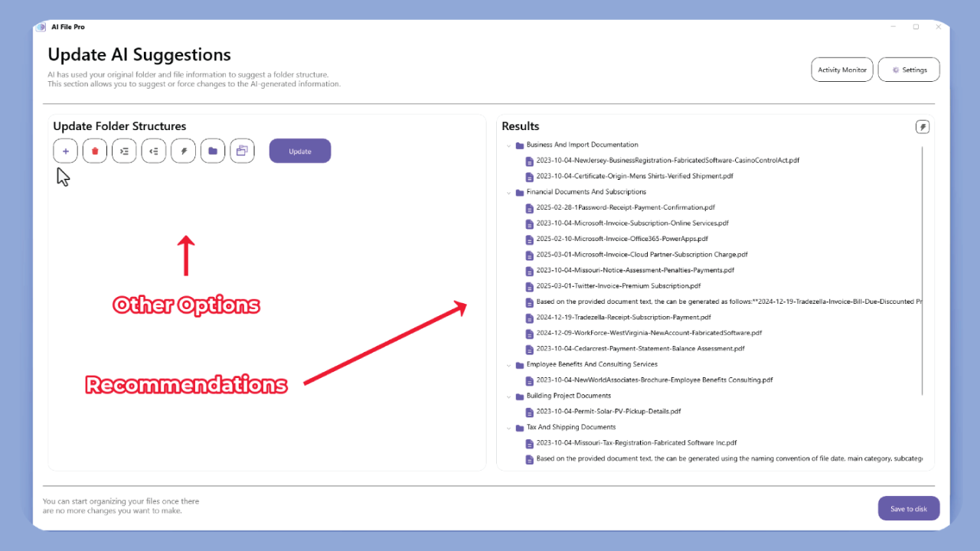This screenshot has width=980, height=551.
Task: Click the lightning bolt button beside Results
Action: point(923,127)
